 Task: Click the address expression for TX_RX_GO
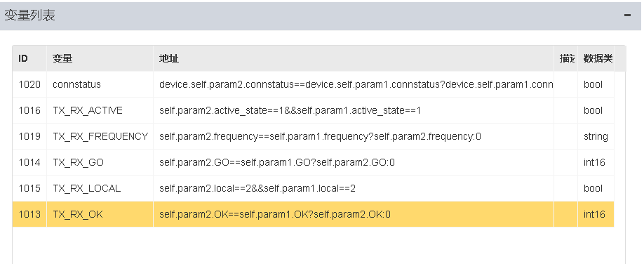pos(277,162)
